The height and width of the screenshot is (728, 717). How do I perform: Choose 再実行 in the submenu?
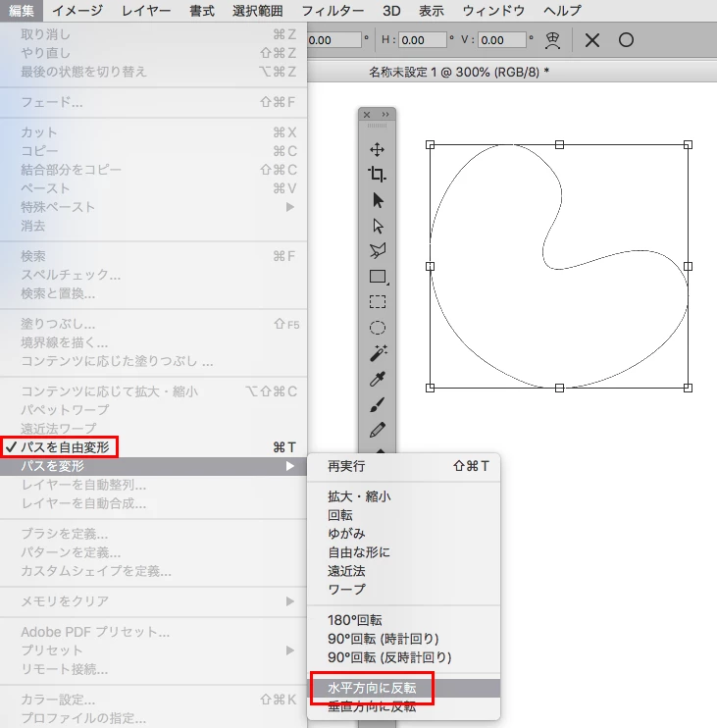tap(404, 466)
